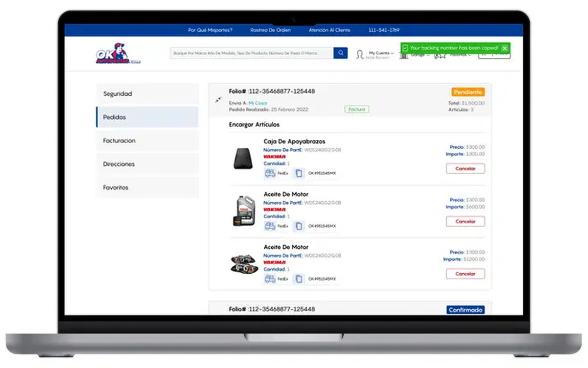This screenshot has height=368, width=588.
Task: Open the Direcciones section
Action: (x=147, y=164)
